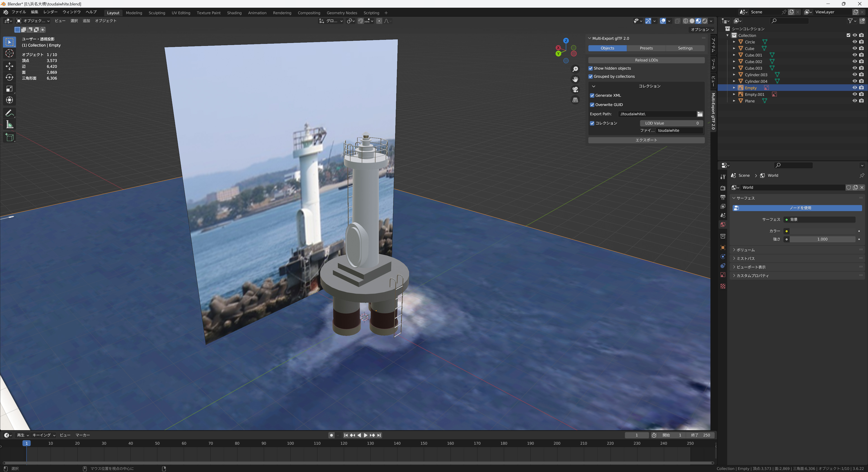Switch to the Shading workspace tab
868x472 pixels.
(x=234, y=13)
